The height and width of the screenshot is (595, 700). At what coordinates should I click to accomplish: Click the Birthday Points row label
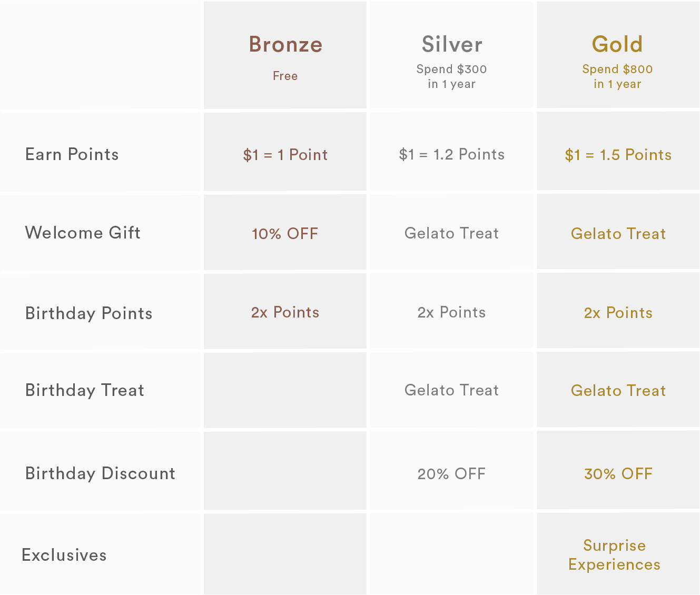point(89,313)
